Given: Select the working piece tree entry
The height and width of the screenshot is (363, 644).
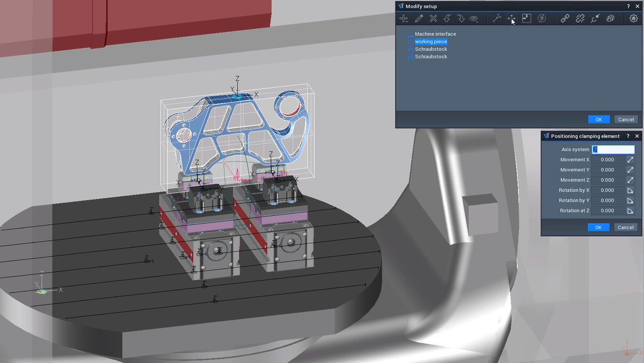Looking at the screenshot, I should click(431, 42).
